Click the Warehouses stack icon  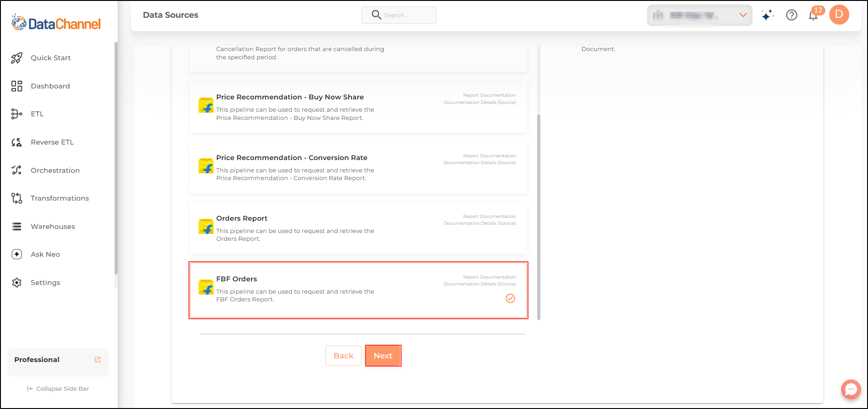coord(17,227)
